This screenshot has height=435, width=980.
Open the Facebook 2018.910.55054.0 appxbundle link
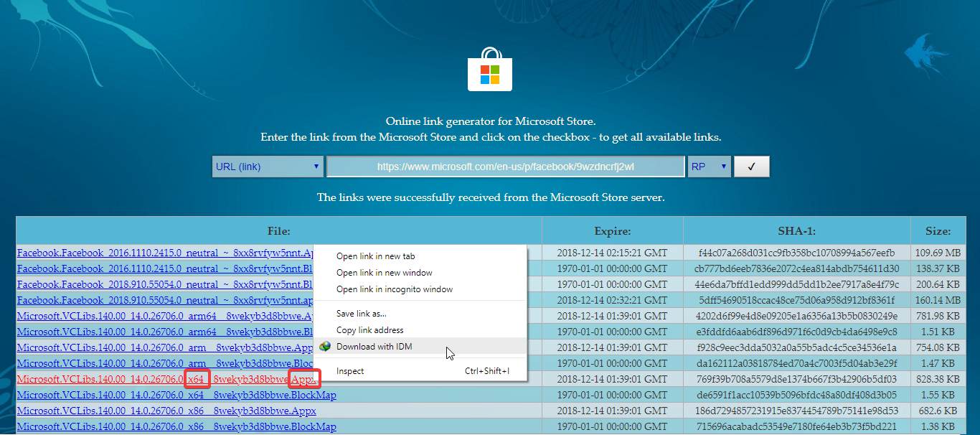pos(165,300)
